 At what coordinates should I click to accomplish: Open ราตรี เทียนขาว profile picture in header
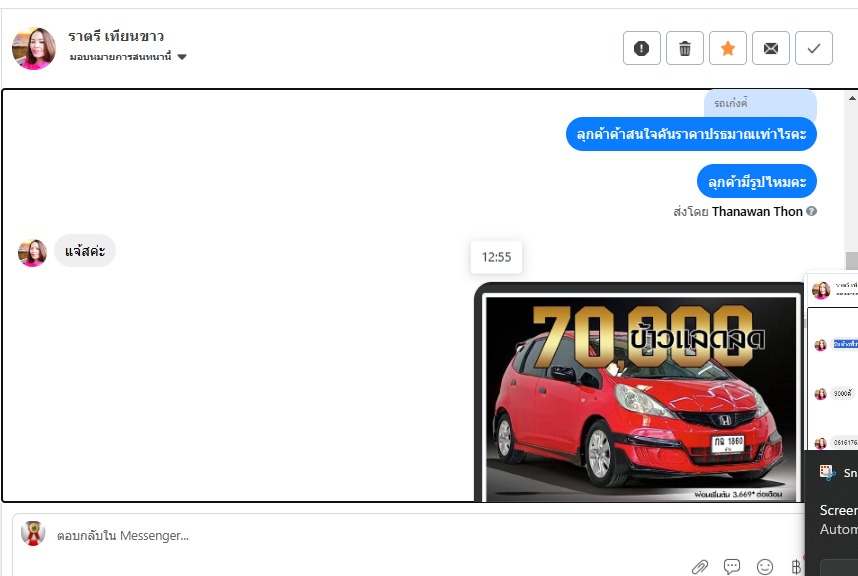tap(34, 48)
